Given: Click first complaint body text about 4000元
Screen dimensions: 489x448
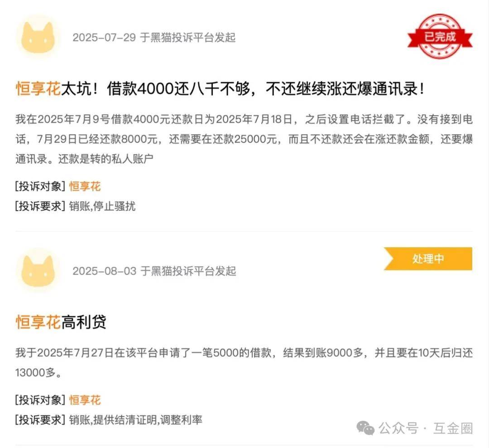Looking at the screenshot, I should coord(244,139).
